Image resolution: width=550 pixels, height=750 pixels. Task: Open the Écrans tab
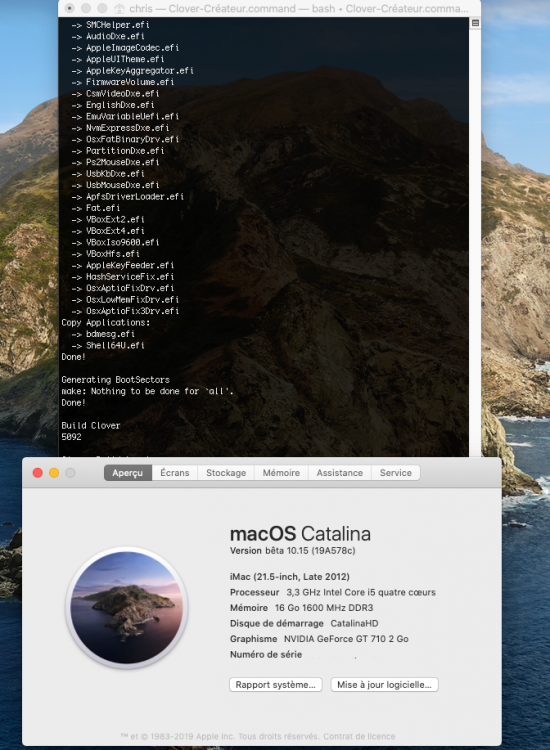coord(175,473)
